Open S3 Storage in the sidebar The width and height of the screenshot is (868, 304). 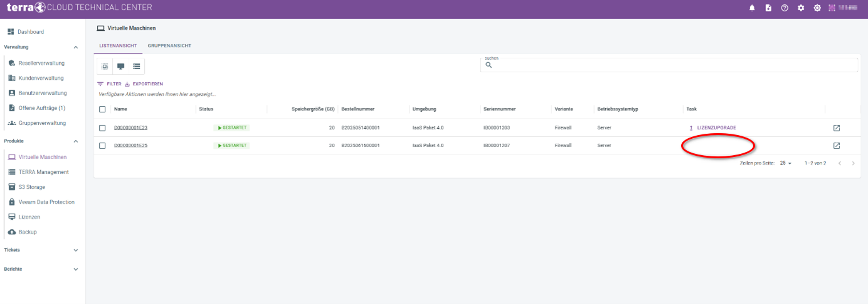pos(31,187)
